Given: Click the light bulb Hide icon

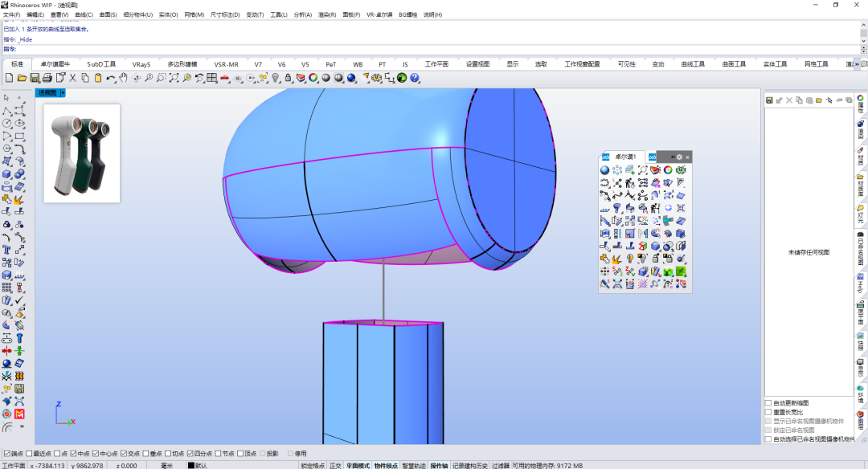Looking at the screenshot, I should pyautogui.click(x=276, y=78).
